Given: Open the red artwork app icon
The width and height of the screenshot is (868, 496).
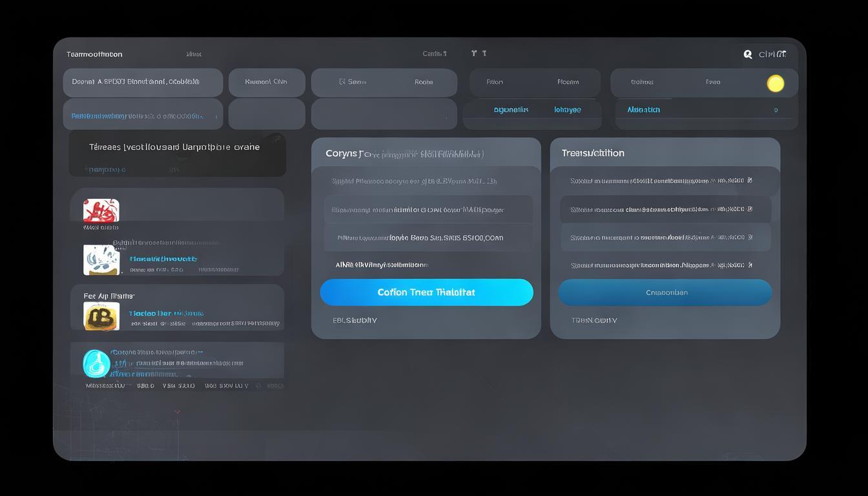Looking at the screenshot, I should 101,211.
